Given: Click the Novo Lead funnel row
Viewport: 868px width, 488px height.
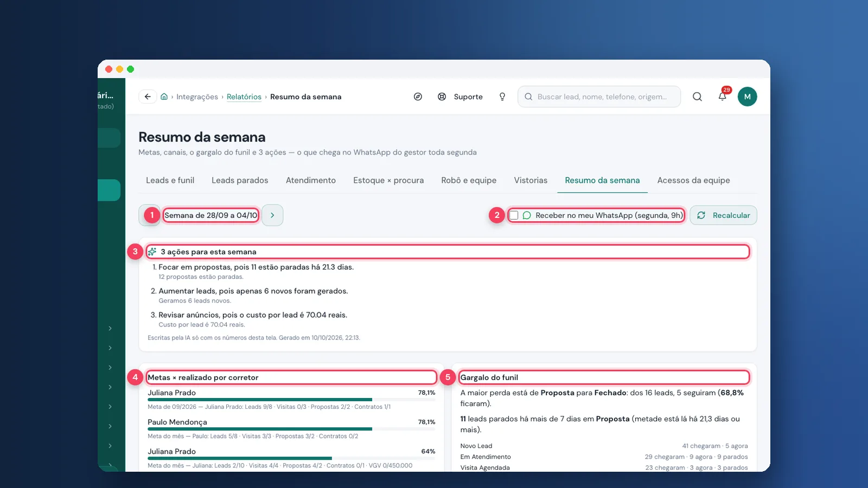Looking at the screenshot, I should pos(604,446).
